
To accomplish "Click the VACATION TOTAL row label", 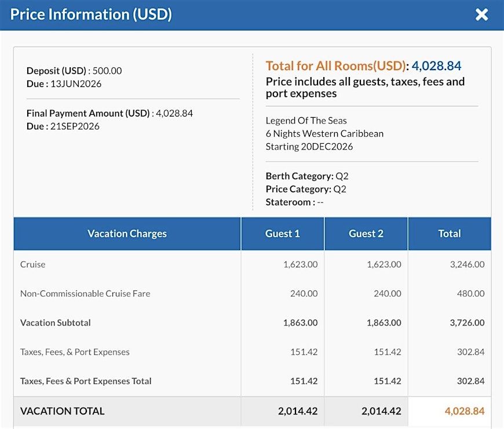I will pyautogui.click(x=63, y=411).
